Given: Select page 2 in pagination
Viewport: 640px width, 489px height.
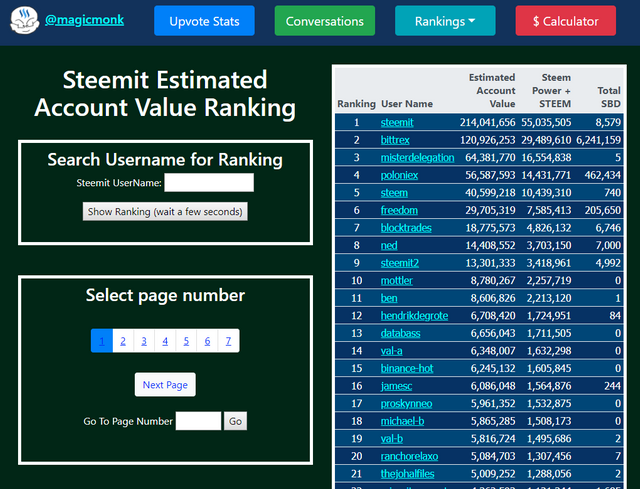Looking at the screenshot, I should pyautogui.click(x=123, y=341).
